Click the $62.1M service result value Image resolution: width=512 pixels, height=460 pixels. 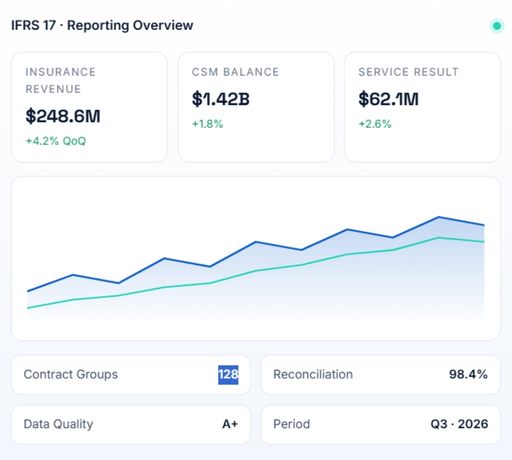(x=388, y=99)
